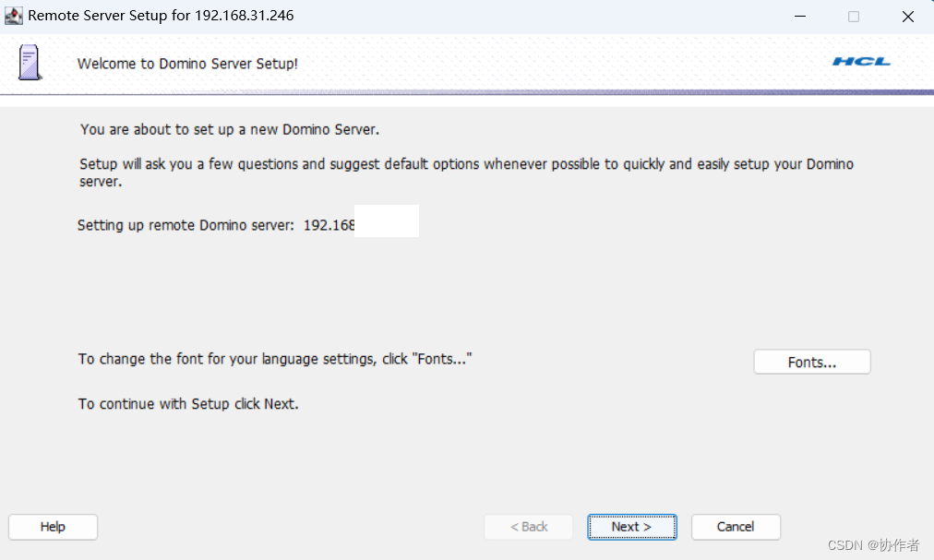
Task: Click the Domino server tower icon
Action: [30, 63]
